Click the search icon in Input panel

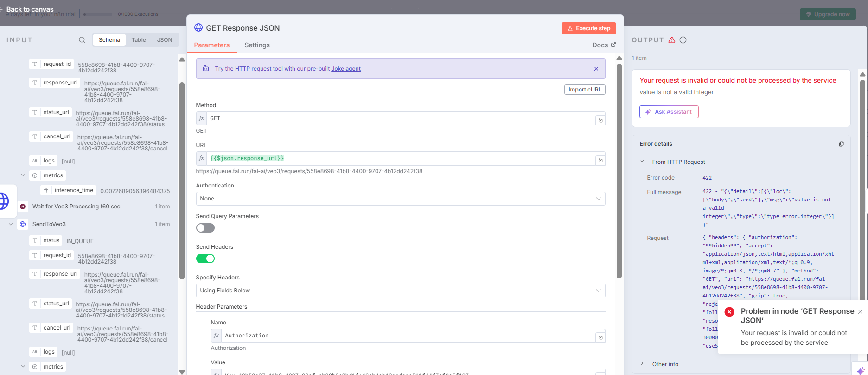tap(82, 40)
